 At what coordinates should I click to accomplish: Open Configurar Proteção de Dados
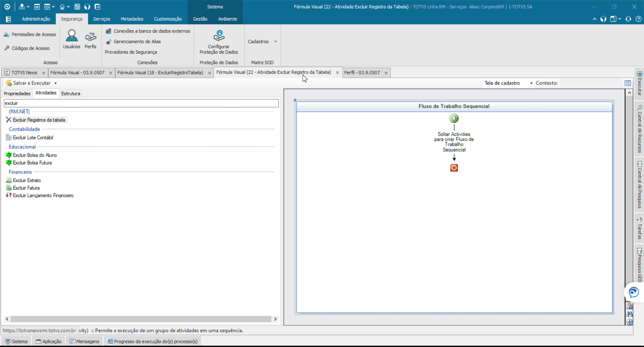[219, 42]
